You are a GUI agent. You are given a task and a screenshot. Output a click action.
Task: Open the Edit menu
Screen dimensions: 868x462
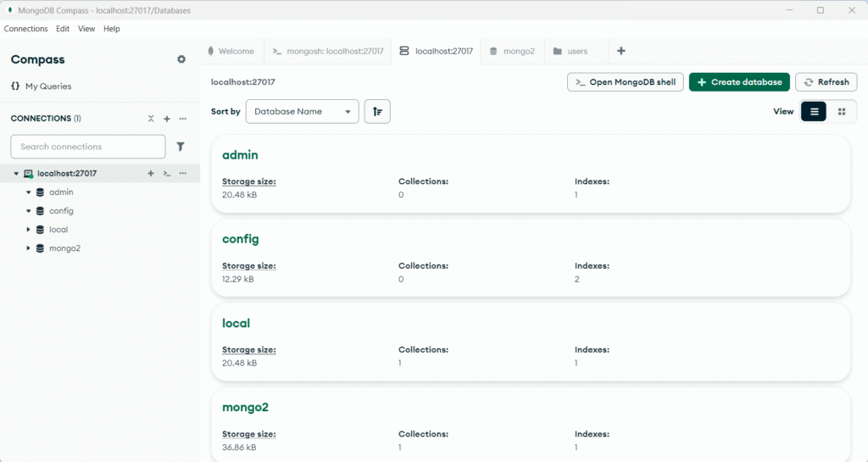[x=63, y=29]
